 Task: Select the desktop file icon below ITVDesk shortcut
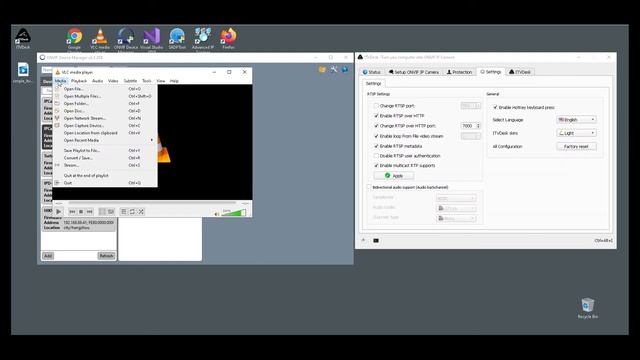click(x=23, y=73)
